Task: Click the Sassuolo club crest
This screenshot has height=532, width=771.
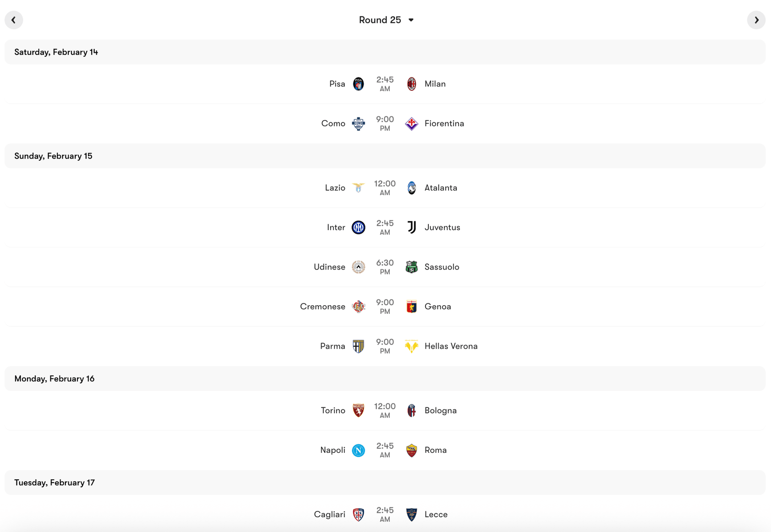Action: (x=411, y=267)
